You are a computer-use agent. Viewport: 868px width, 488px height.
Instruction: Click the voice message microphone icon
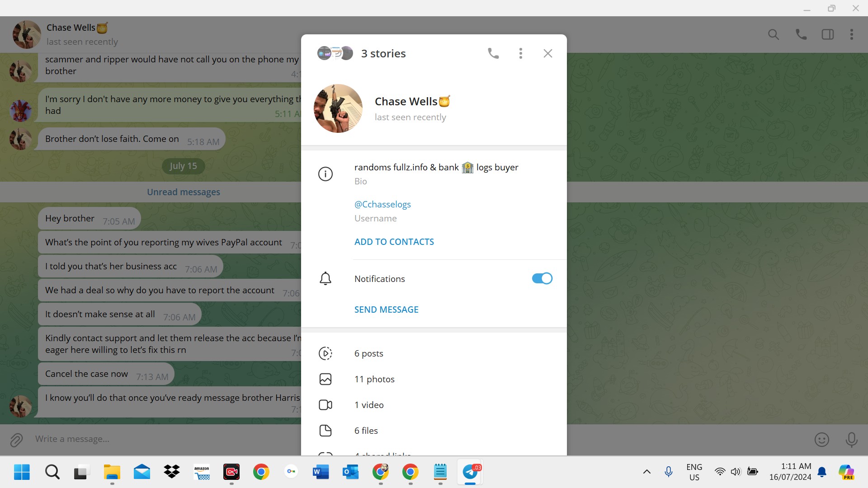coord(851,439)
